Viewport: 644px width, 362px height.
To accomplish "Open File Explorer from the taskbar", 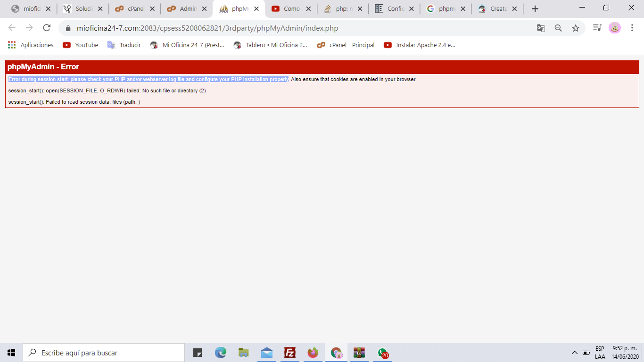I will click(x=244, y=353).
